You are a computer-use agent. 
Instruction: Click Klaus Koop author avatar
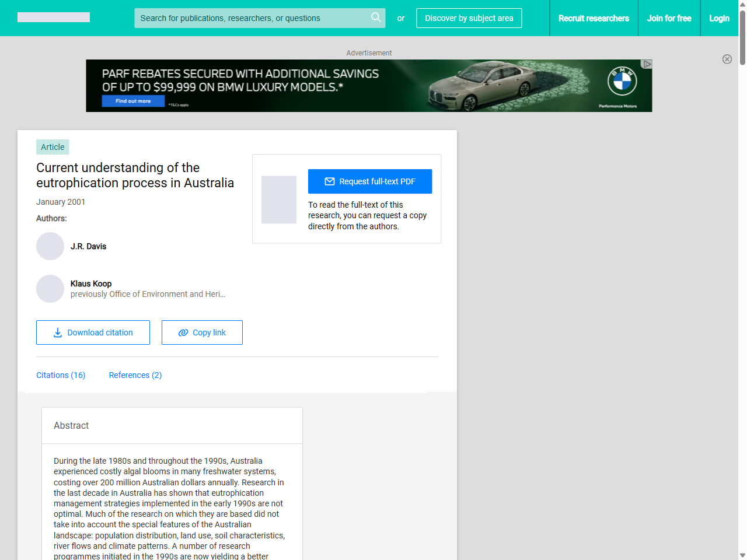(x=50, y=289)
